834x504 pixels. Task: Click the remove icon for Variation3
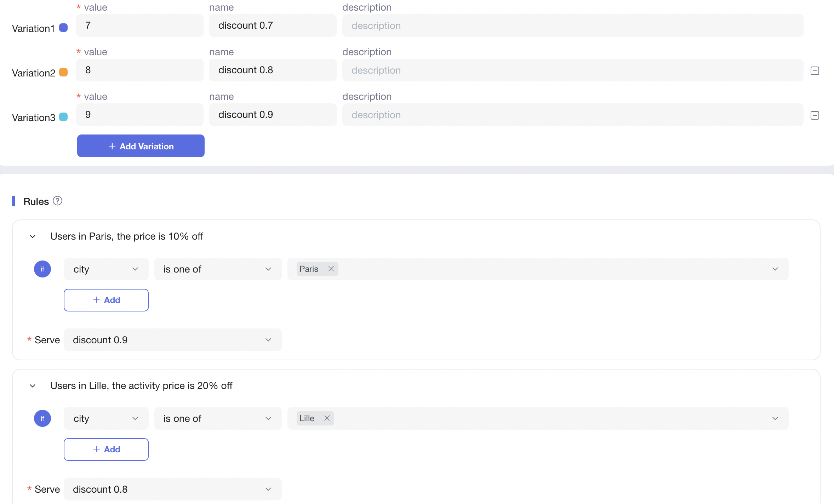coord(815,115)
